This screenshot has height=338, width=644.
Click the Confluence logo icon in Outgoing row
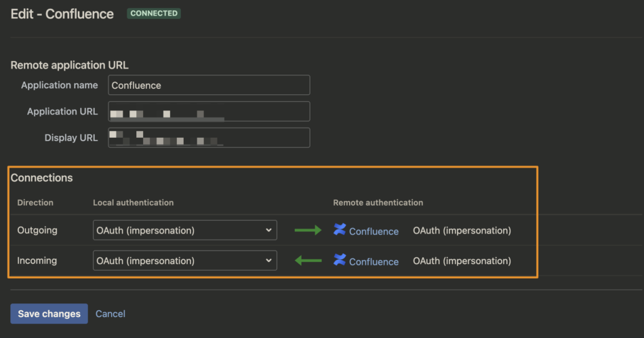click(x=339, y=229)
